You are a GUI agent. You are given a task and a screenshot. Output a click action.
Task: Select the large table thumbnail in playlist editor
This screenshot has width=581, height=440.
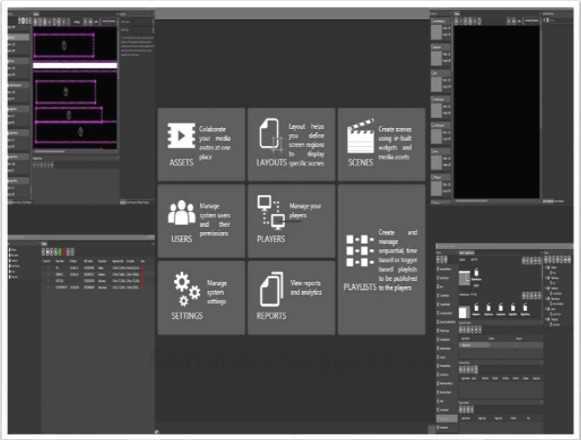point(464,278)
